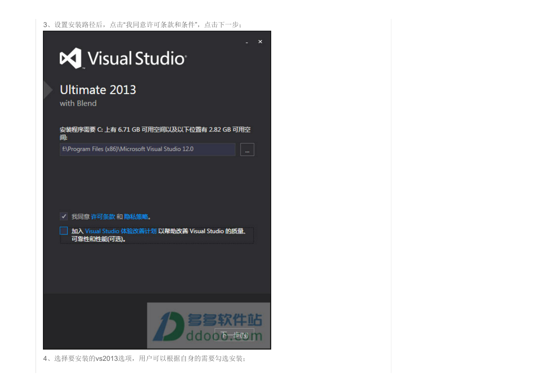
Task: Open the 许可条款 license terms link
Action: pos(103,217)
